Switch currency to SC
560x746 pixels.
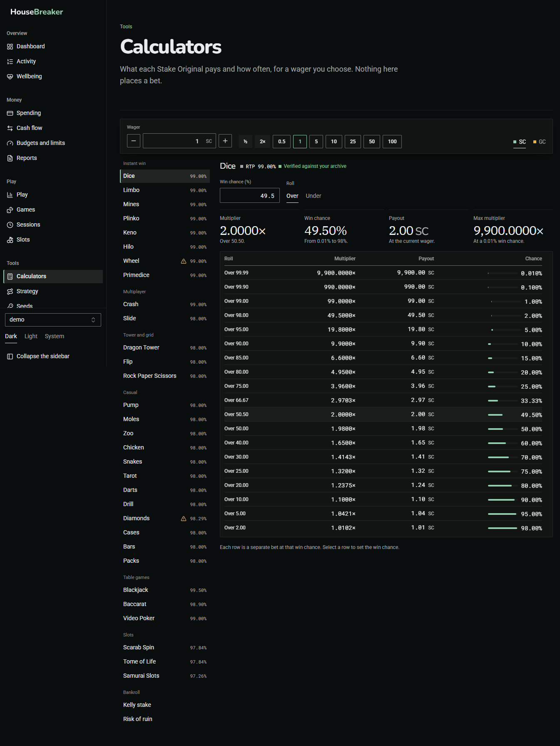(x=520, y=142)
